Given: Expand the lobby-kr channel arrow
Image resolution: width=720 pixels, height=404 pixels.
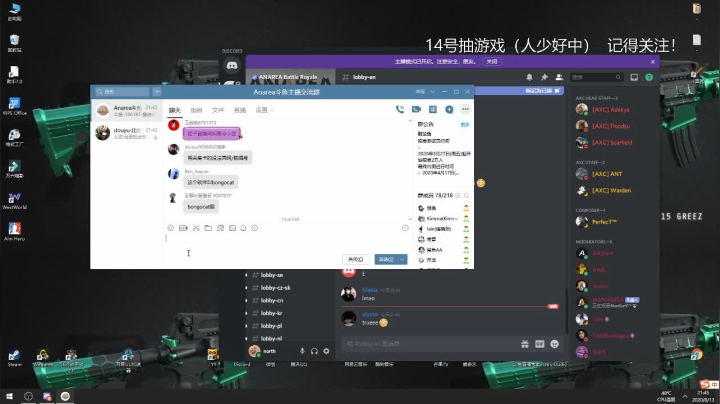Looking at the screenshot, I should pyautogui.click(x=247, y=313).
